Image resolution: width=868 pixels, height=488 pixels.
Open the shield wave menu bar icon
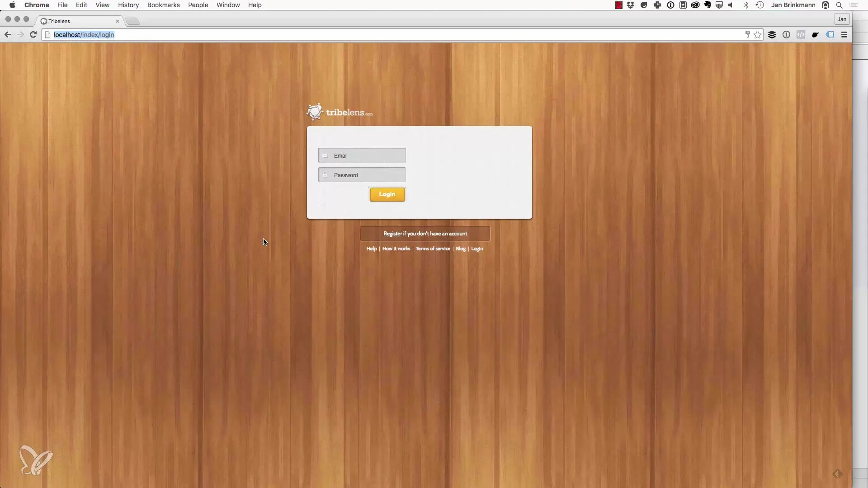[719, 5]
